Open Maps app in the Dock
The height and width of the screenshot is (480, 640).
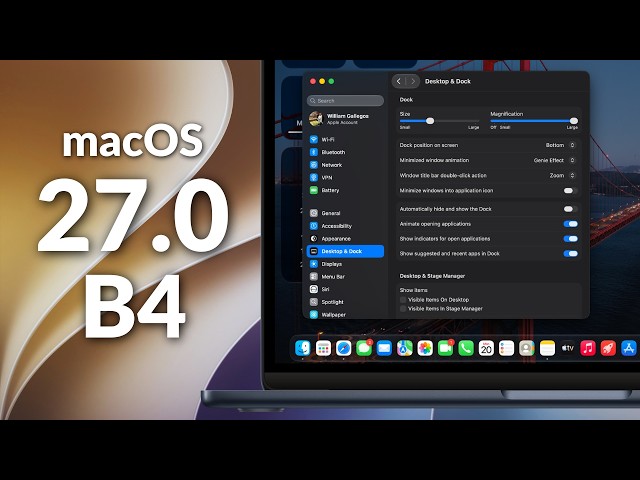404,348
